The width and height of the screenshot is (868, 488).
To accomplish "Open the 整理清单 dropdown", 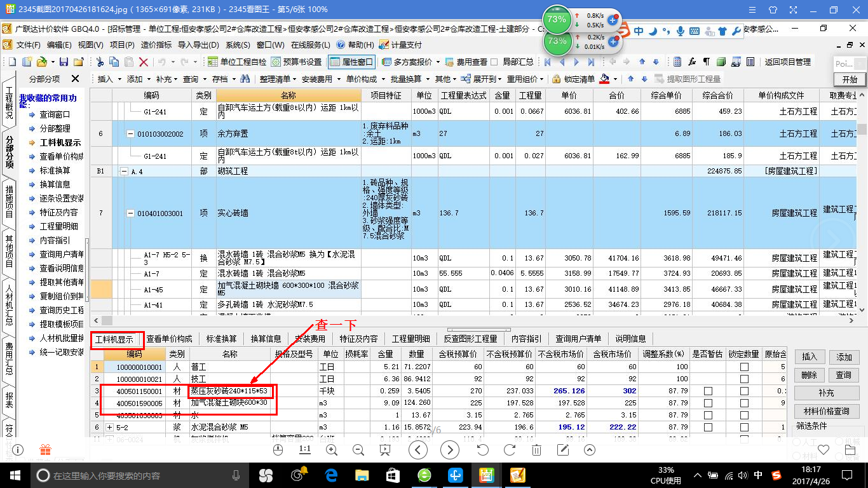I will (278, 79).
